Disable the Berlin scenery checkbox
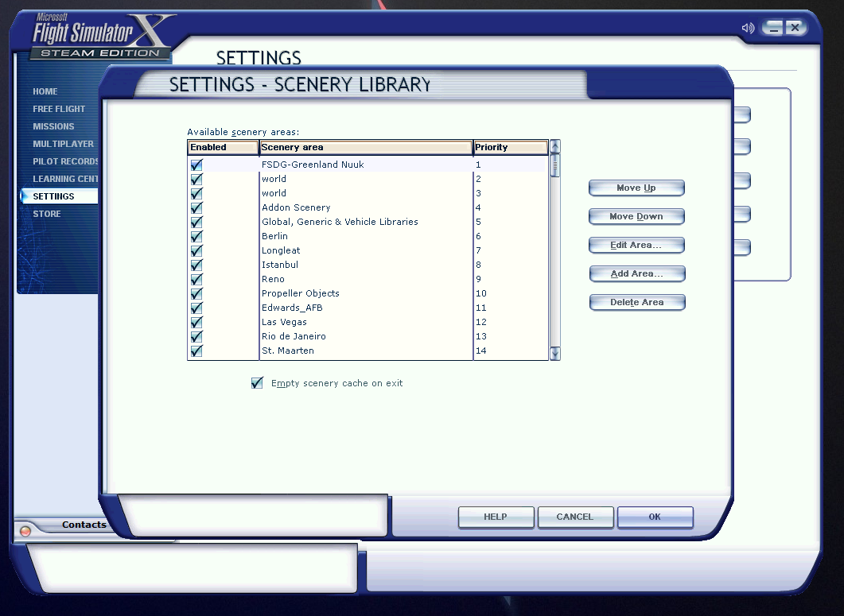The image size is (844, 616). (196, 236)
